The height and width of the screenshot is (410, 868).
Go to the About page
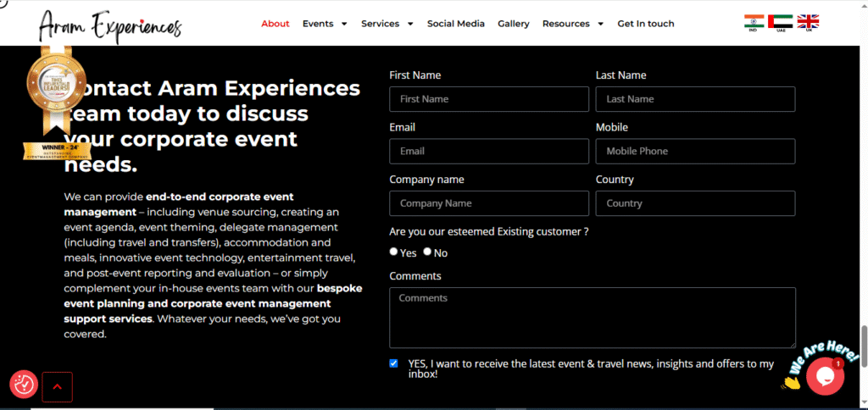(x=275, y=24)
